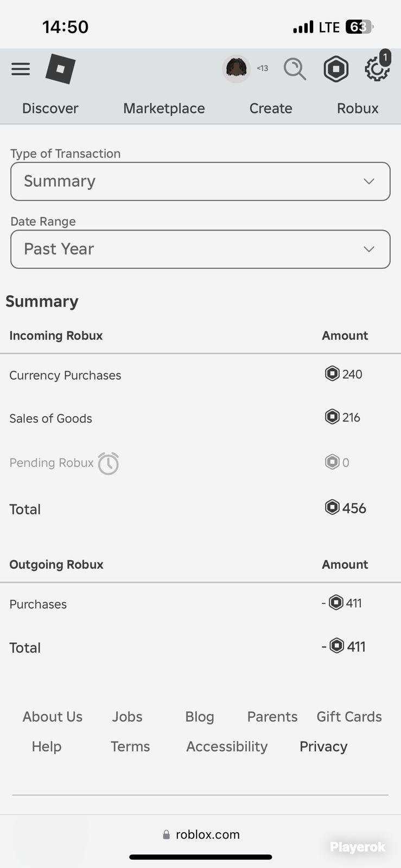401x868 pixels.
Task: Open the Robux tab
Action: [358, 108]
